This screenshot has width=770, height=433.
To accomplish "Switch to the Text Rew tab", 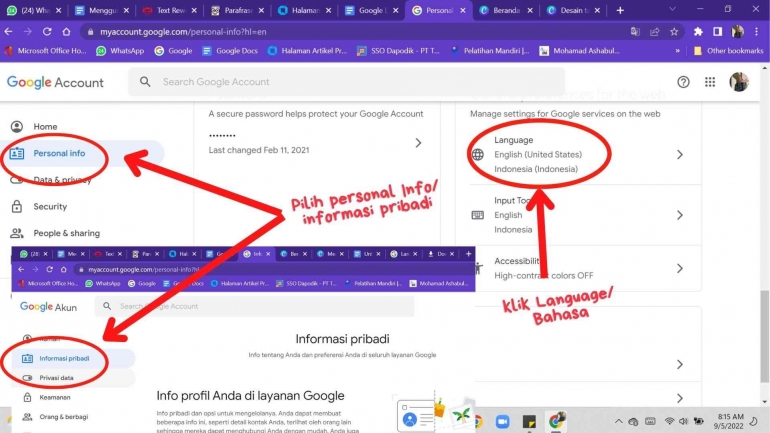I will pyautogui.click(x=169, y=10).
